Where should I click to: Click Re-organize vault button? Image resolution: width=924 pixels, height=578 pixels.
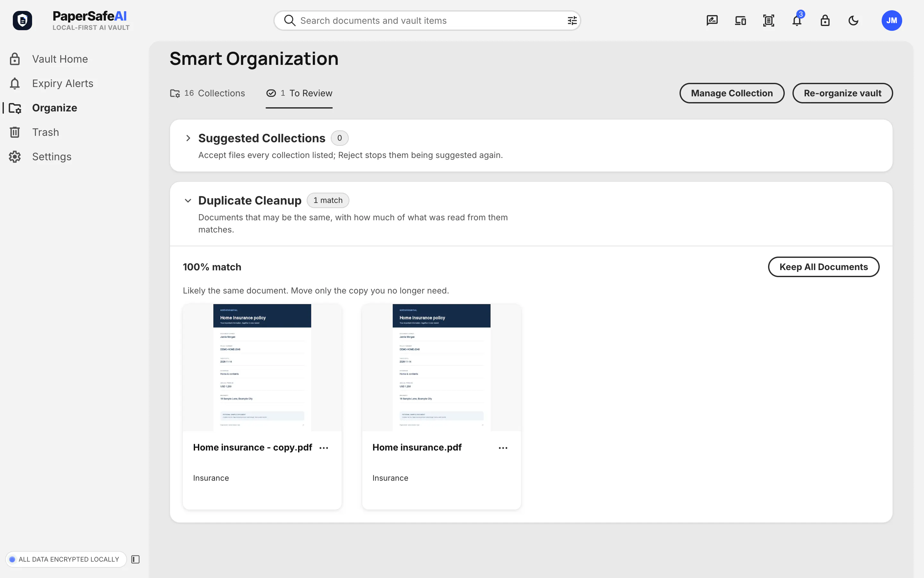842,93
